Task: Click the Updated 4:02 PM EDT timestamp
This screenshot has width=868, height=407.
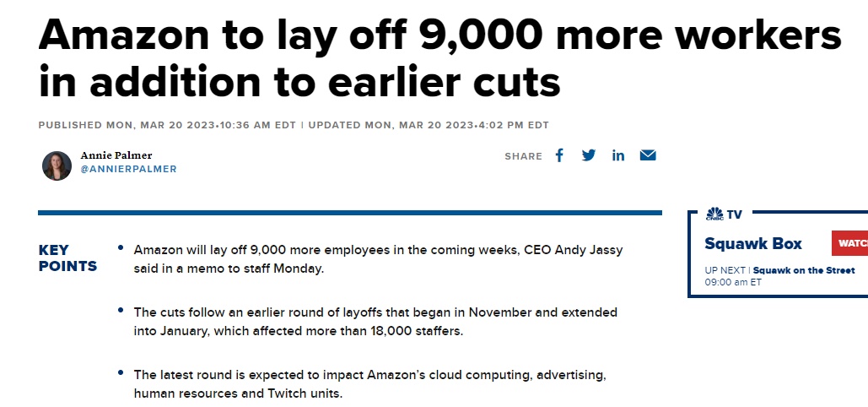Action: point(429,125)
